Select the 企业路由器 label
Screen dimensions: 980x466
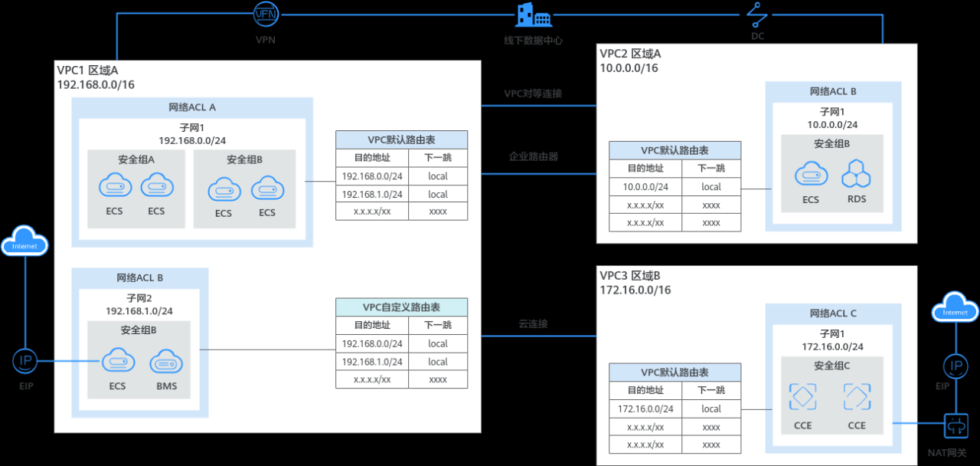[534, 156]
